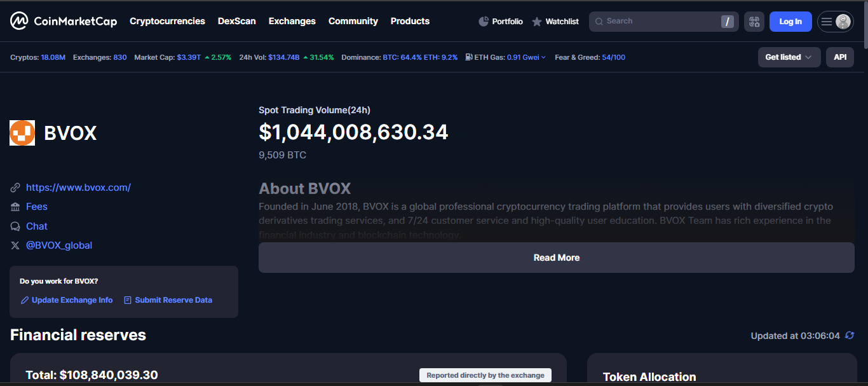Click the ETH Gas pump icon
Image resolution: width=868 pixels, height=386 pixels.
tap(469, 57)
